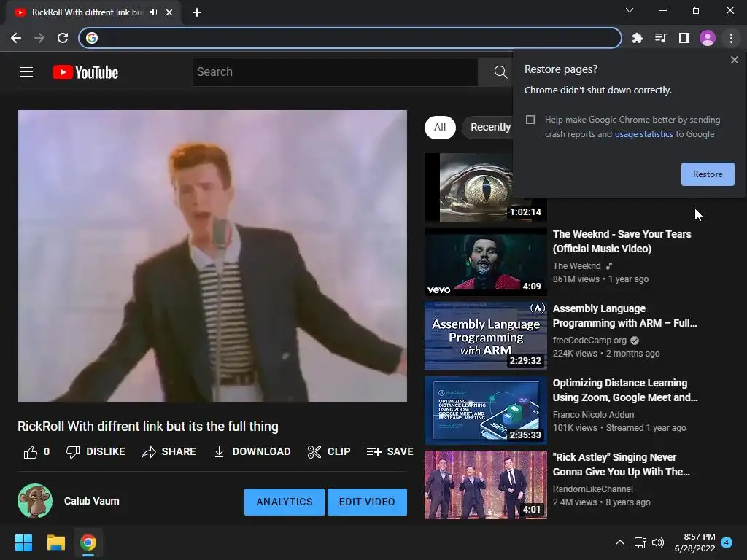The image size is (747, 560).
Task: Click the DOWNLOAD button under video
Action: point(252,451)
